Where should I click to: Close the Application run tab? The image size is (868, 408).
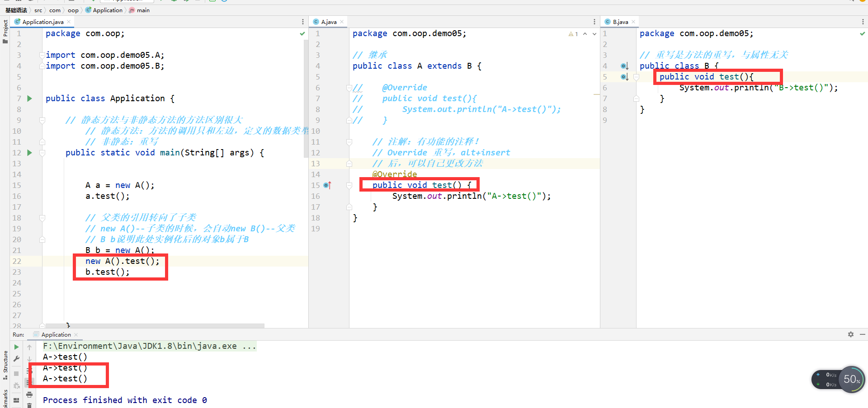click(76, 335)
